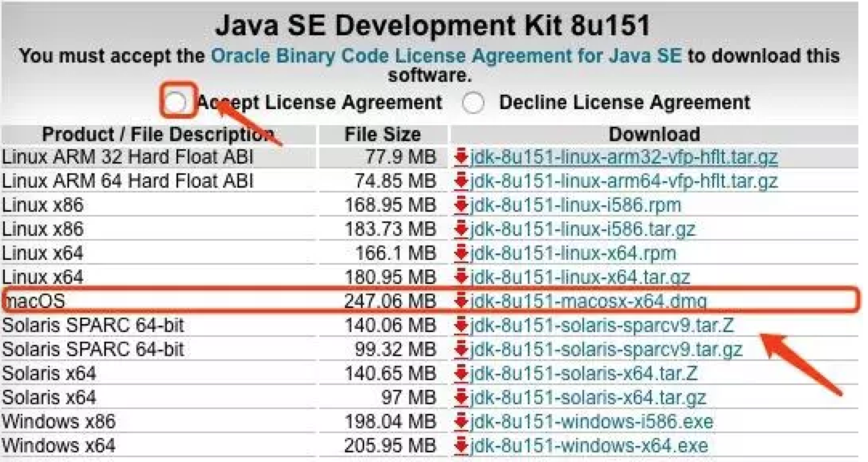Click the Windows x64 product cell

[158, 446]
